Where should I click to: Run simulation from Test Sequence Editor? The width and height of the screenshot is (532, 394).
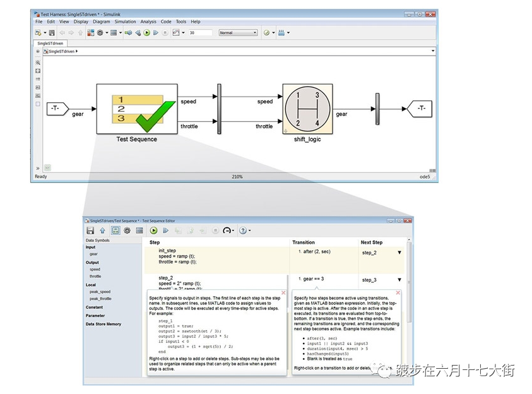coord(154,230)
